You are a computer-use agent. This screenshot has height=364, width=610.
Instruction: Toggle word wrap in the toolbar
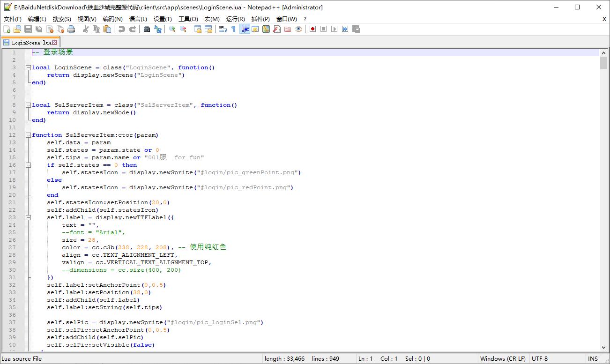tap(223, 29)
